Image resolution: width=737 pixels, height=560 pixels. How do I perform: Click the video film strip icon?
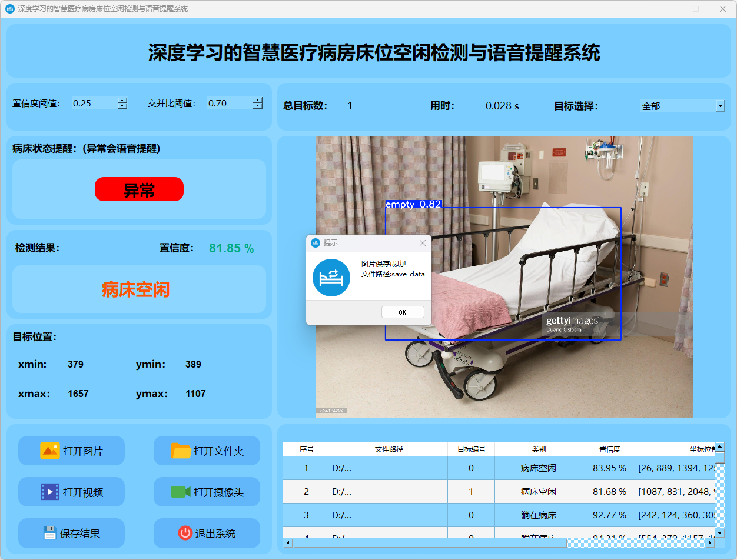coord(50,492)
